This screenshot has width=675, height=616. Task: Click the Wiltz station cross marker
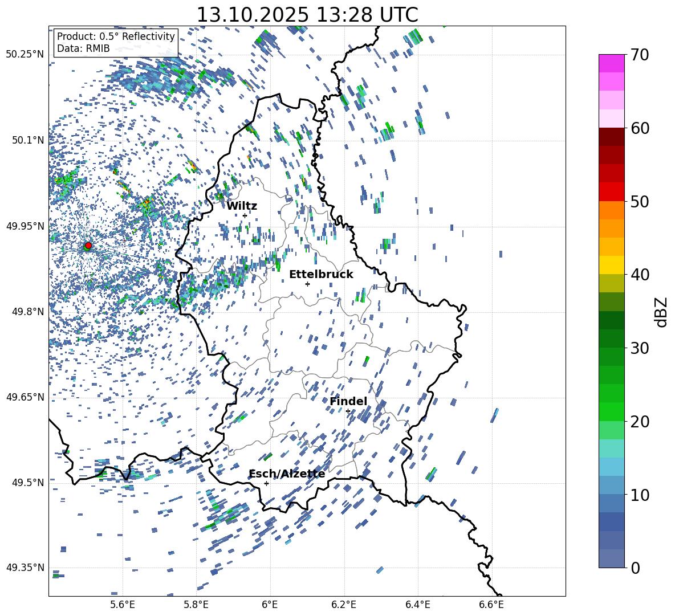pyautogui.click(x=245, y=215)
